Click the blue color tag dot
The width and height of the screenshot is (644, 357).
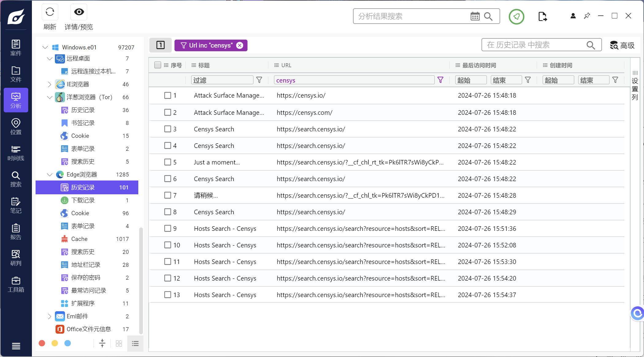[67, 343]
